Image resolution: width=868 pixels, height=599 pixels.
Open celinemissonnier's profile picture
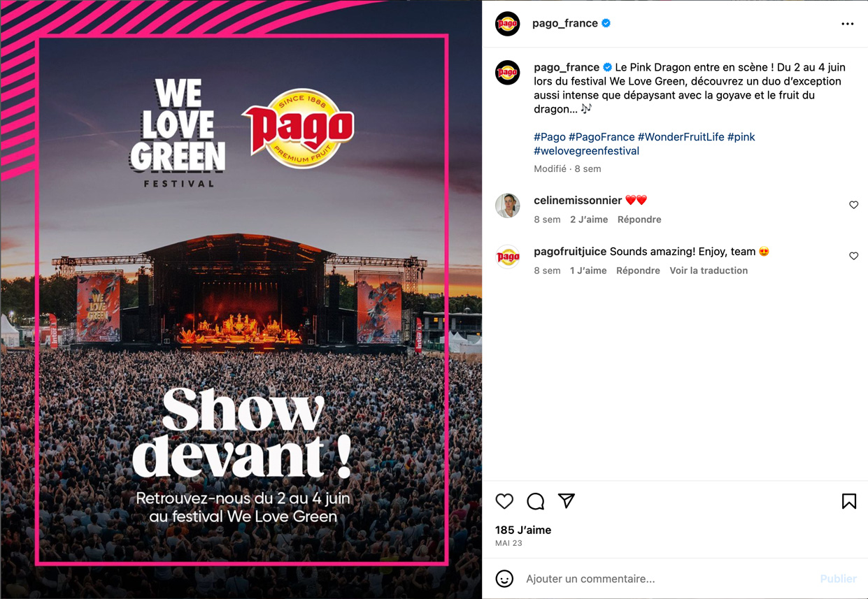click(508, 205)
